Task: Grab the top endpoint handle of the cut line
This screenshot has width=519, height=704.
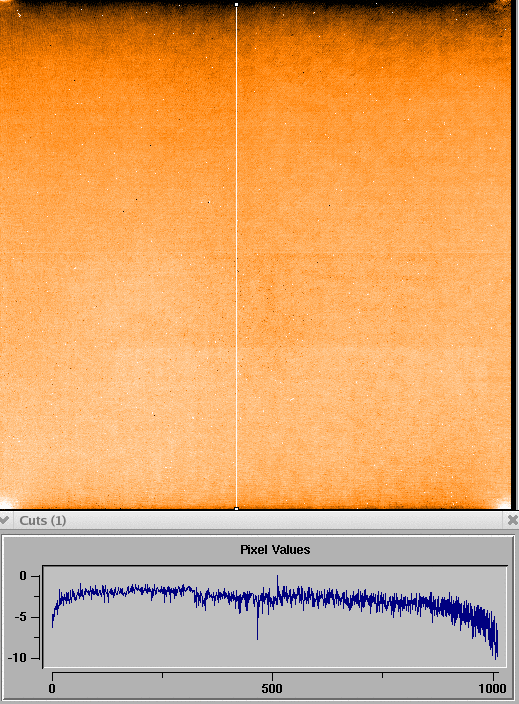Action: coord(237,4)
